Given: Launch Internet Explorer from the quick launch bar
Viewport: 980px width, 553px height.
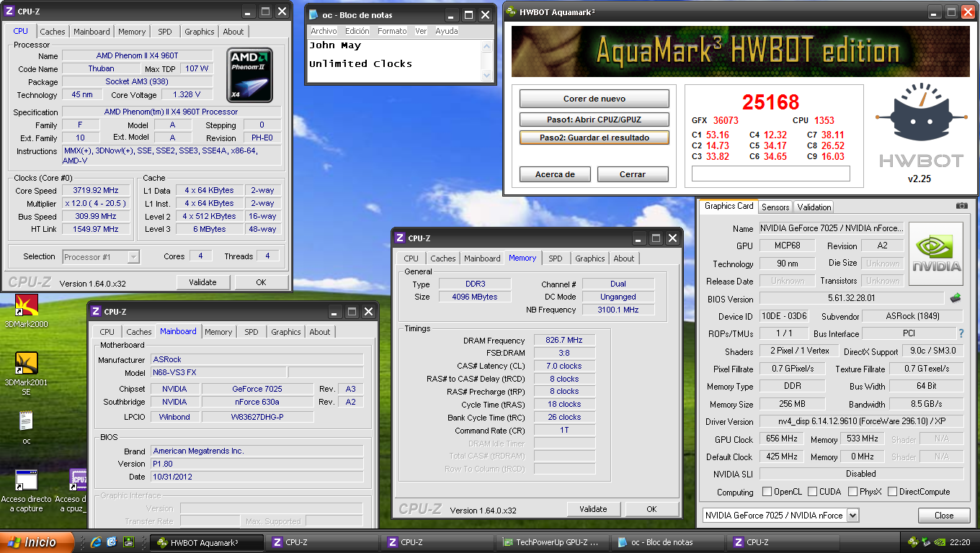Looking at the screenshot, I should [x=95, y=542].
